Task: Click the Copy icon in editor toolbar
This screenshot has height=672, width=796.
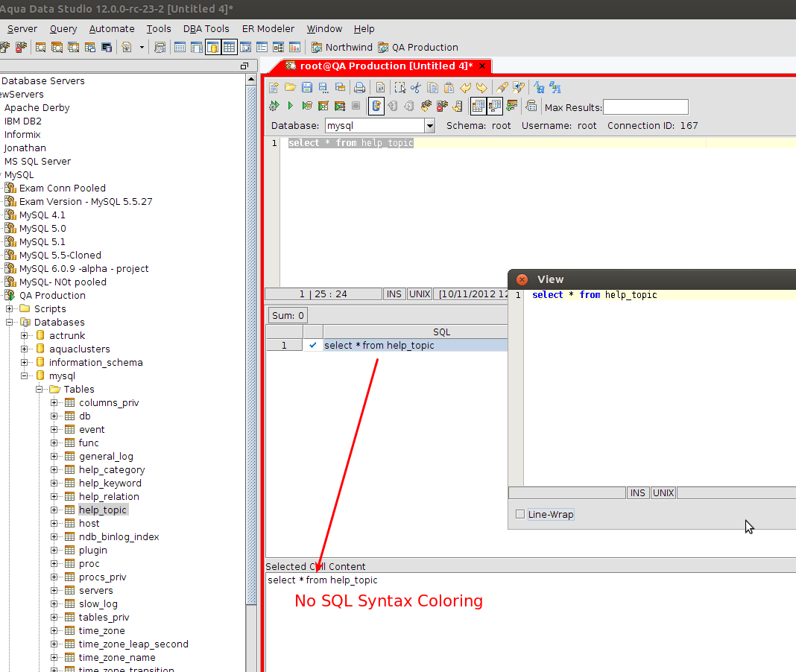Action: [432, 88]
